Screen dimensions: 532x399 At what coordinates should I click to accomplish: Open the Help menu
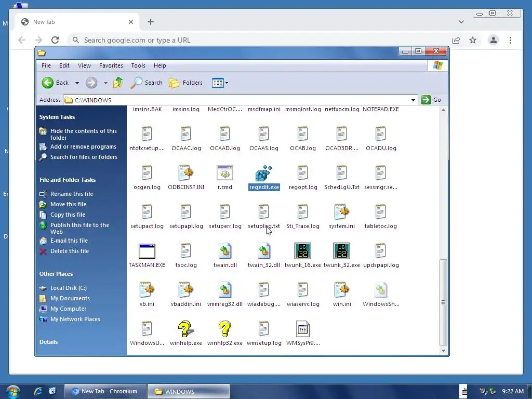(160, 65)
